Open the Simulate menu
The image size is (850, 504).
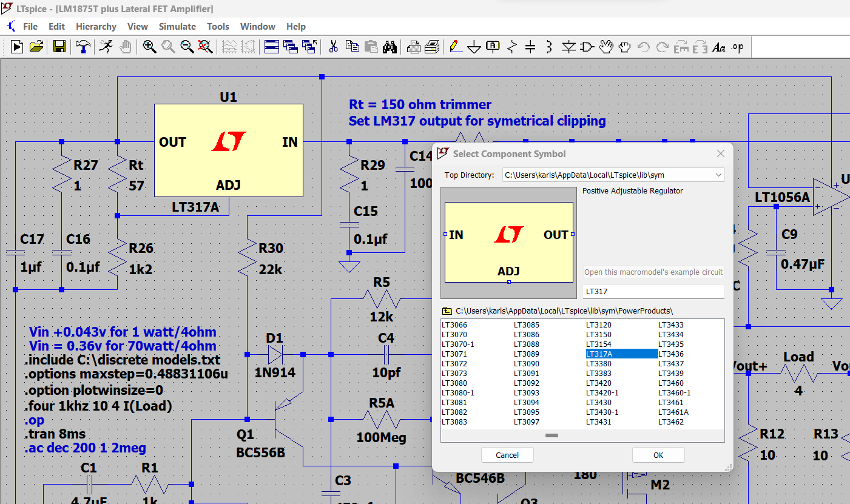coord(177,27)
